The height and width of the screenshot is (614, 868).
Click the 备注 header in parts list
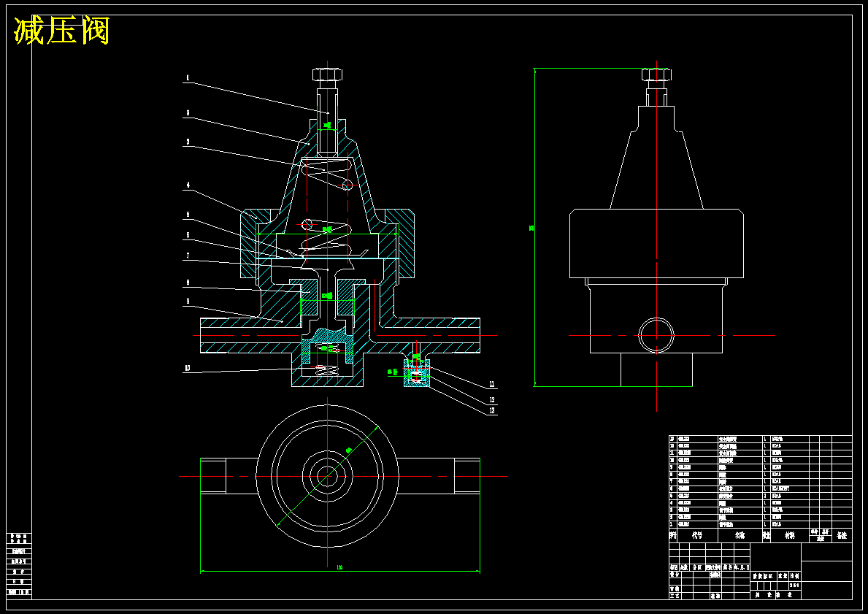[x=842, y=535]
